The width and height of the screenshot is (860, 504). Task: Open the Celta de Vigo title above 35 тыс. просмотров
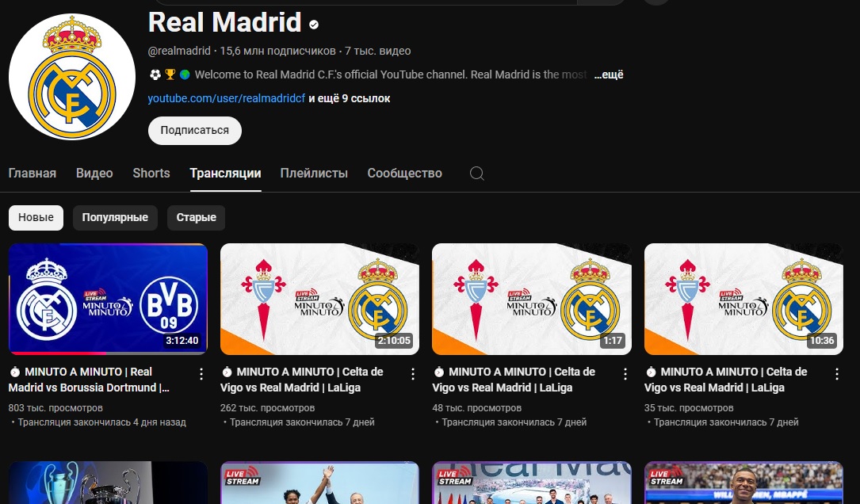click(x=725, y=380)
